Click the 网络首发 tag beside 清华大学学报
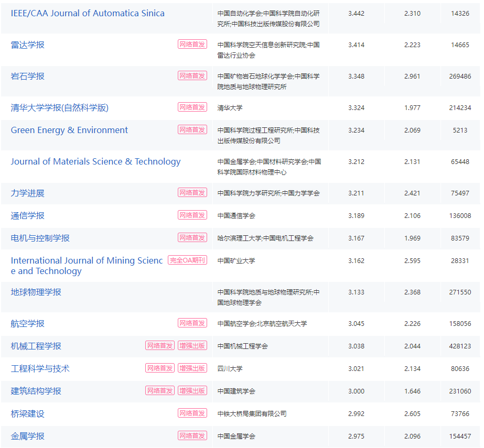The image size is (484, 448). point(192,107)
